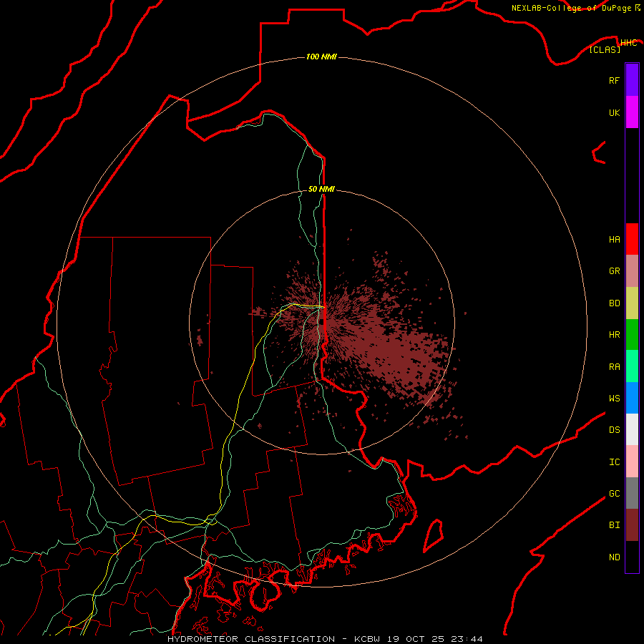Viewport: 644px width, 644px height.
Task: Click the [CLAS] unit label
Action: click(x=605, y=49)
